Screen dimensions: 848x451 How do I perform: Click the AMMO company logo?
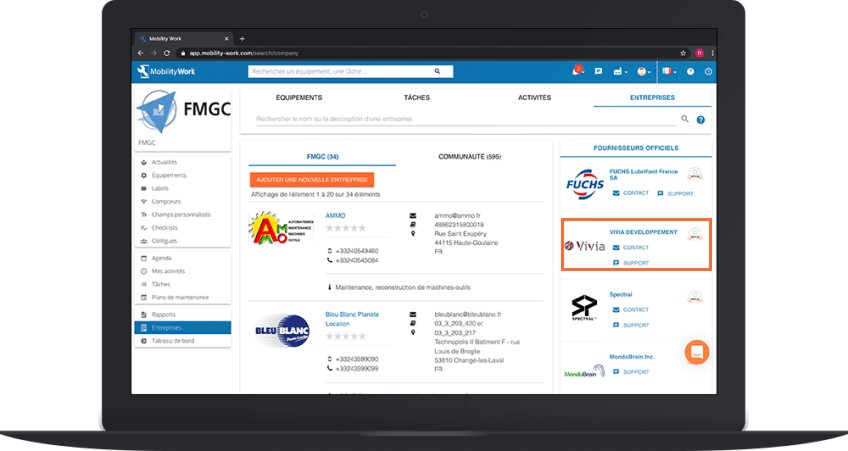281,228
